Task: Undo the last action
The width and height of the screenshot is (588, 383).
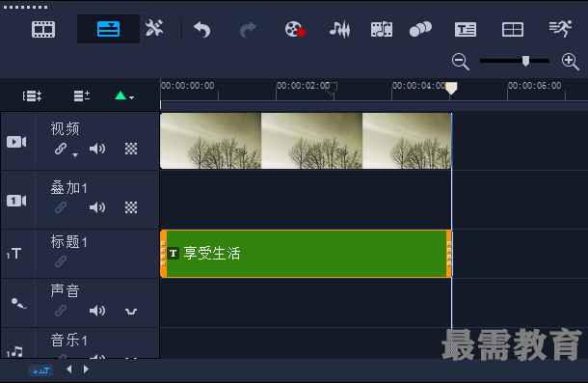Action: pos(202,29)
